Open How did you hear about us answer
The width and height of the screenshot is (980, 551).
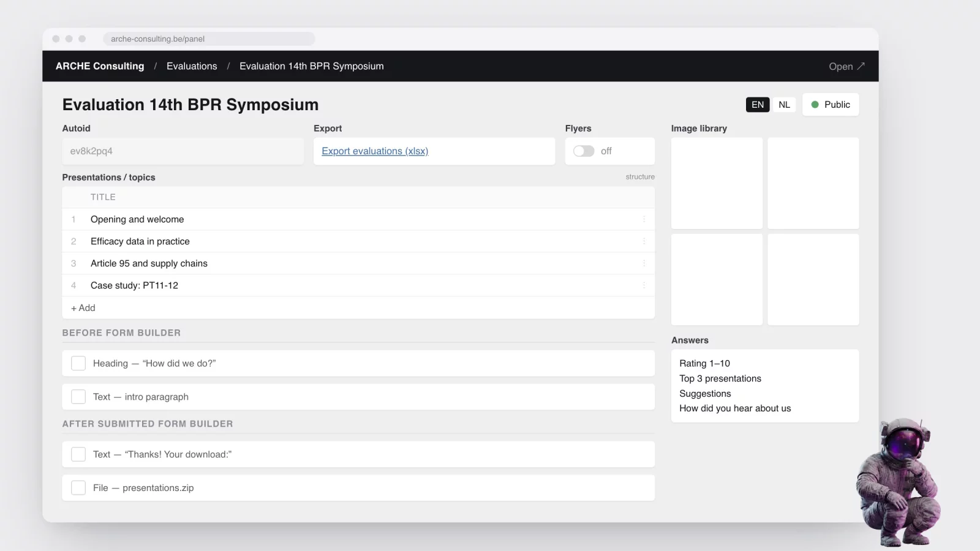point(735,408)
